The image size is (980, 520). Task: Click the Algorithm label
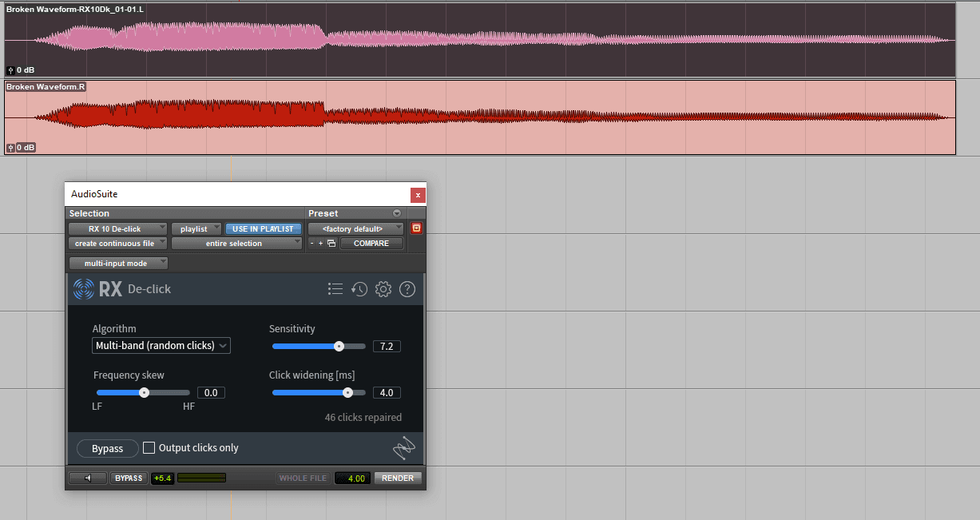[x=114, y=328]
